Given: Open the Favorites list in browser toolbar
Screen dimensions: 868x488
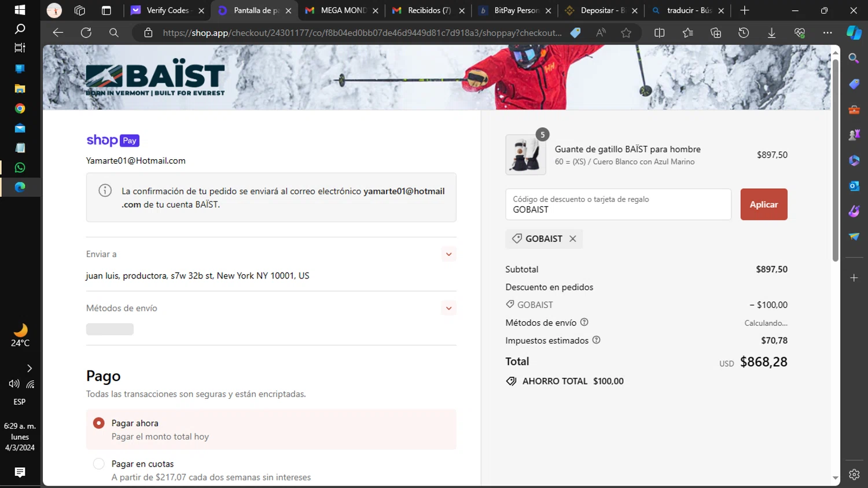Looking at the screenshot, I should coord(687,33).
